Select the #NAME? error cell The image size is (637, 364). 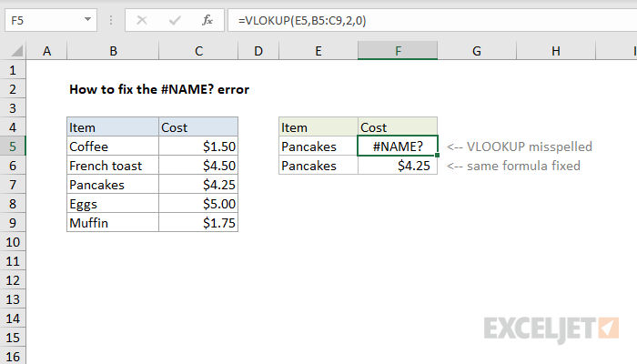pos(398,147)
